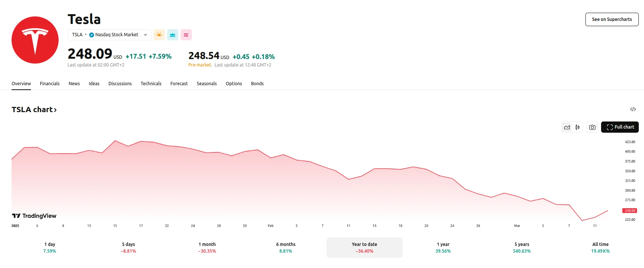Select the 1 year time range
Image resolution: width=644 pixels, height=268 pixels.
tap(443, 247)
